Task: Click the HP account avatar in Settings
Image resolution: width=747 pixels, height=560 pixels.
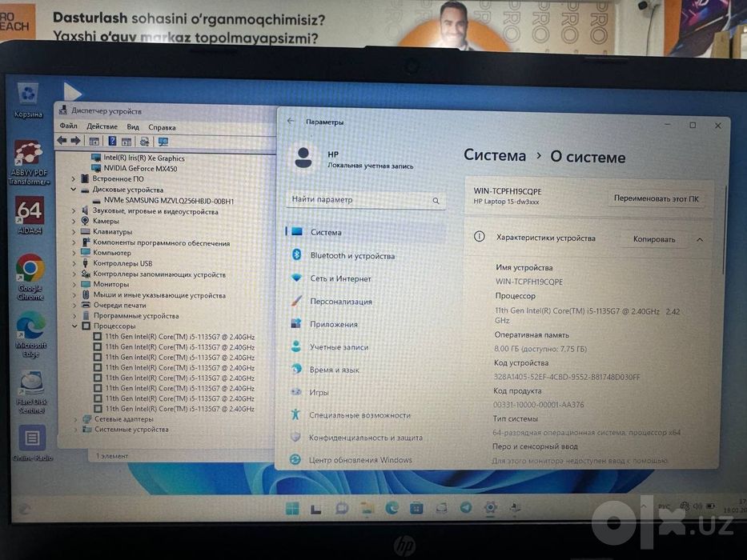Action: coord(303,158)
